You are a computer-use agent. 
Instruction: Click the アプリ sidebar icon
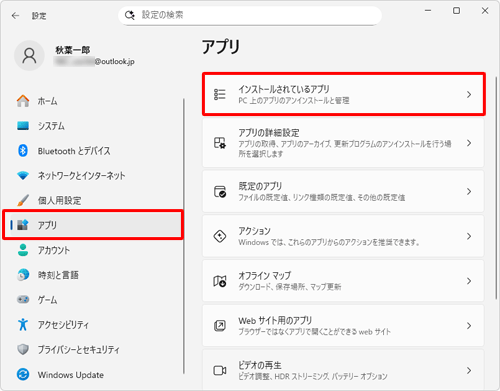pos(23,225)
